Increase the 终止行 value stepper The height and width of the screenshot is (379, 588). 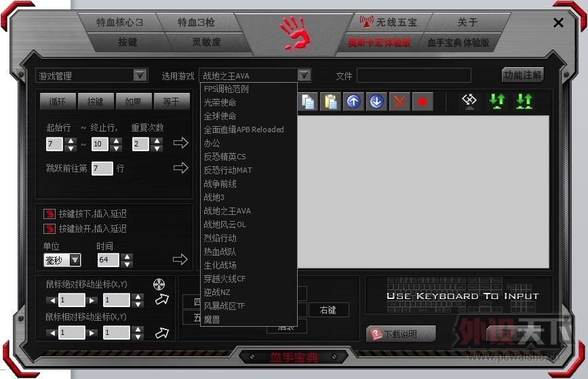[x=117, y=140]
